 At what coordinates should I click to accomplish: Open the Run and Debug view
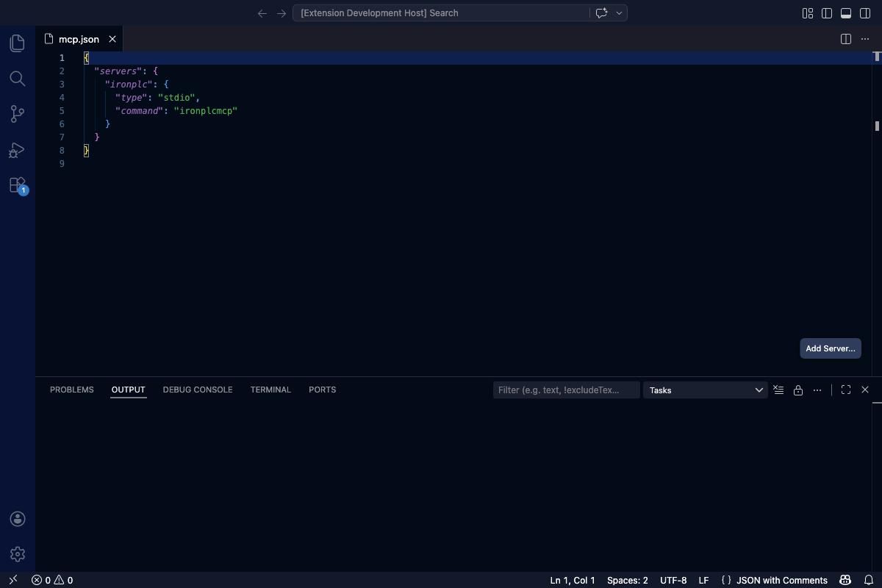click(x=18, y=150)
